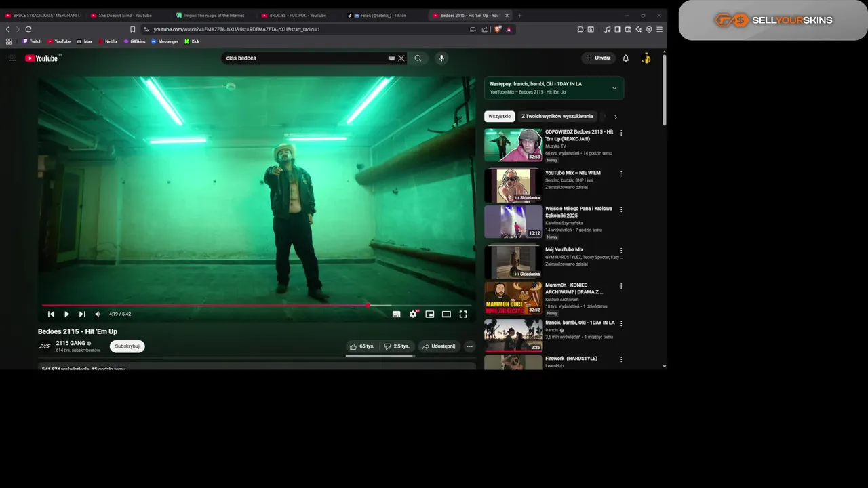Skip to the previous video in player
Image resolution: width=868 pixels, height=488 pixels.
tap(51, 314)
